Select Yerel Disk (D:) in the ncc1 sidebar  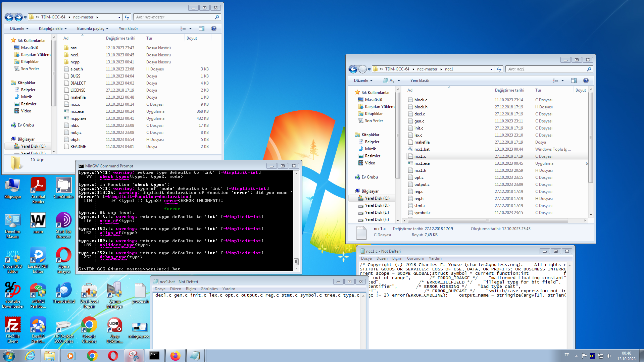pos(377,205)
